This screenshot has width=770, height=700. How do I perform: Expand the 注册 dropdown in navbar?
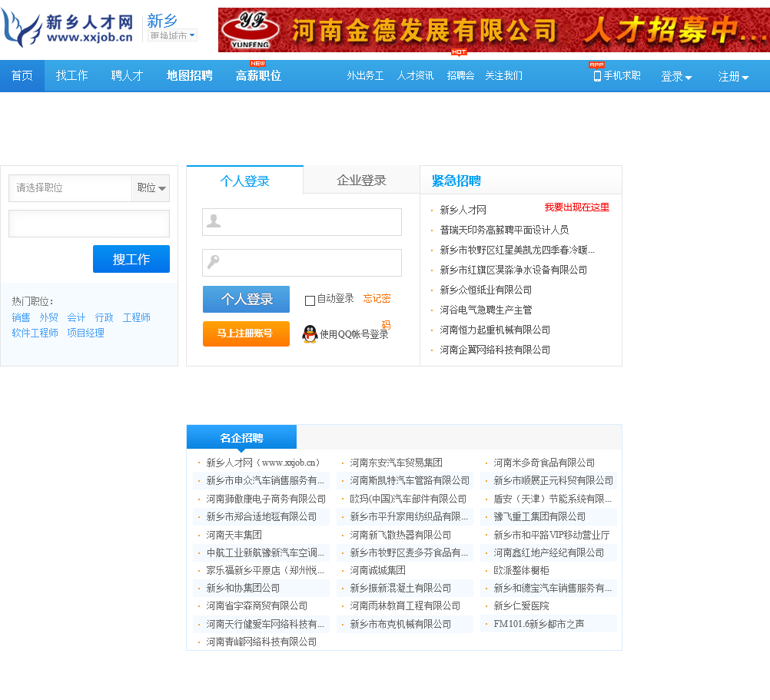[733, 77]
